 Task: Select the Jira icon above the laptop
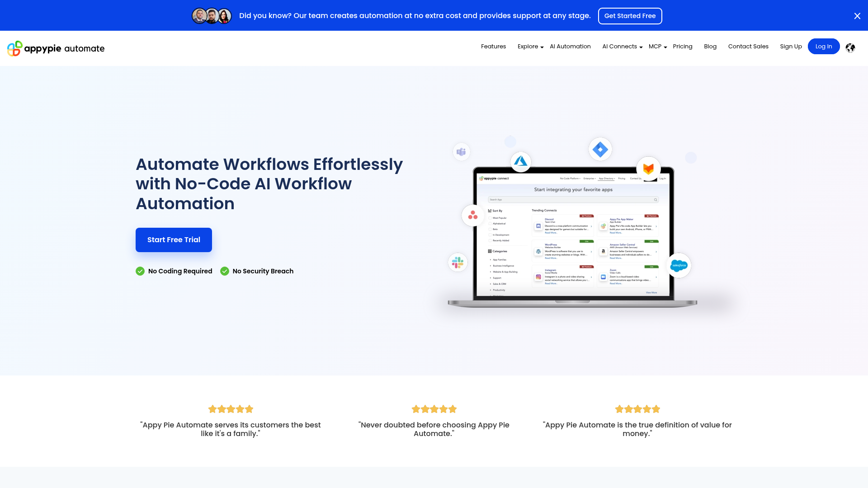click(600, 149)
